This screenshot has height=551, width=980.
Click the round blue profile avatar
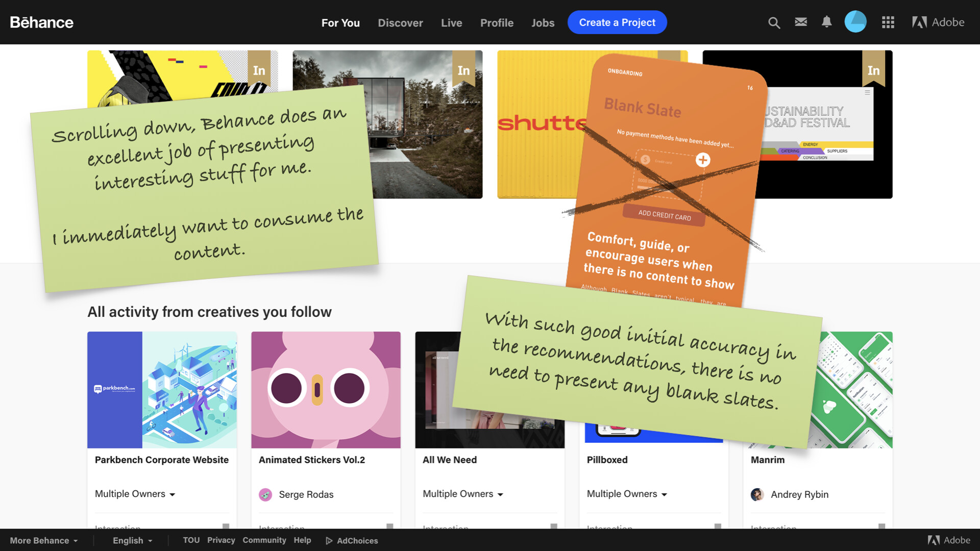pos(855,22)
